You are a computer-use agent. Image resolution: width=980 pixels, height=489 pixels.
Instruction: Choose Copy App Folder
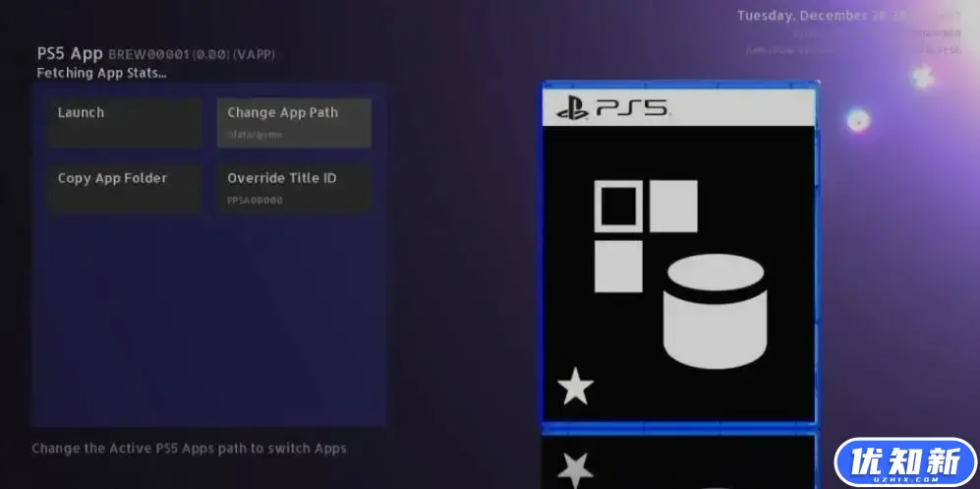124,187
